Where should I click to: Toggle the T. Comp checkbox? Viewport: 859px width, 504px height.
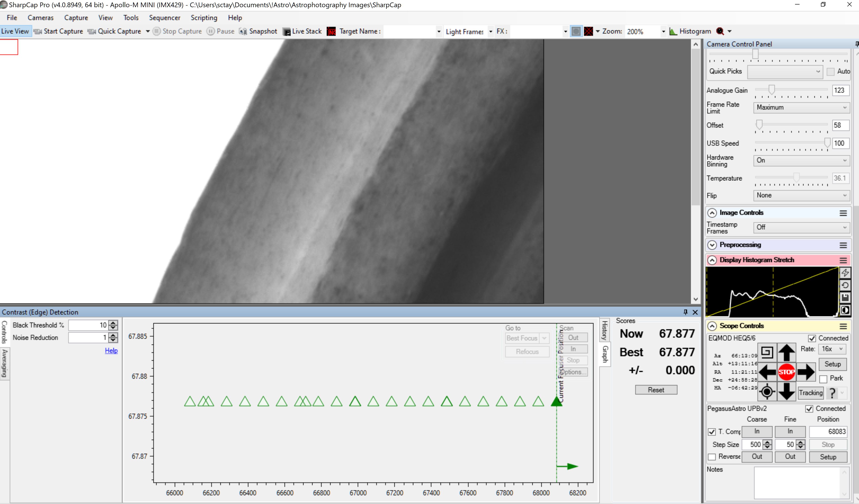[x=712, y=432]
